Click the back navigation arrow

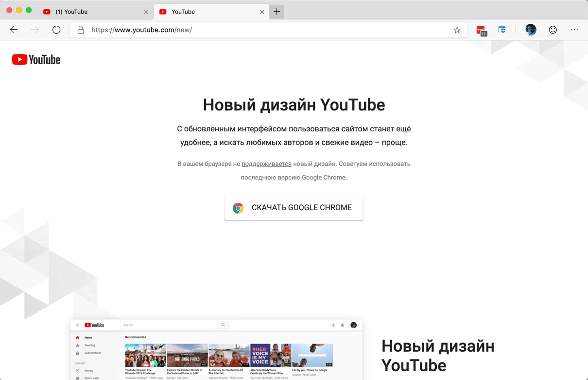(x=14, y=30)
